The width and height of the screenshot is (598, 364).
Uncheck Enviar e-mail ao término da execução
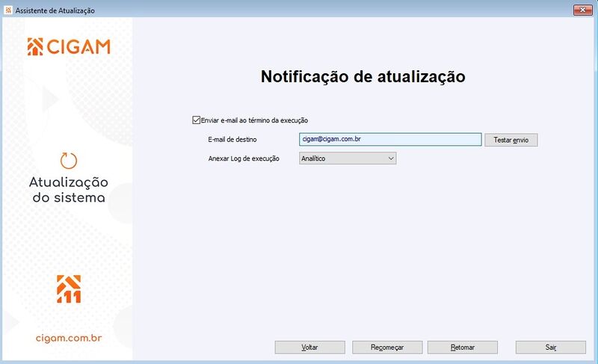[x=196, y=120]
